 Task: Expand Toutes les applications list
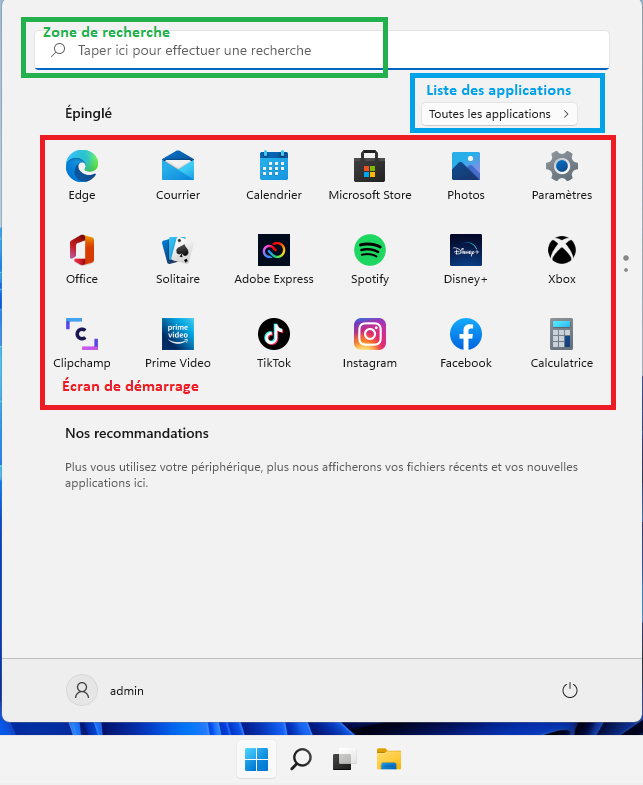click(x=499, y=114)
